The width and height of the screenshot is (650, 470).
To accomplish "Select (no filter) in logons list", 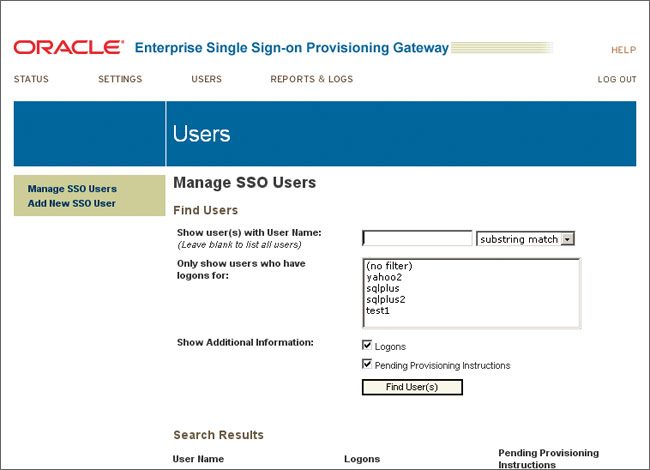I will 389,266.
